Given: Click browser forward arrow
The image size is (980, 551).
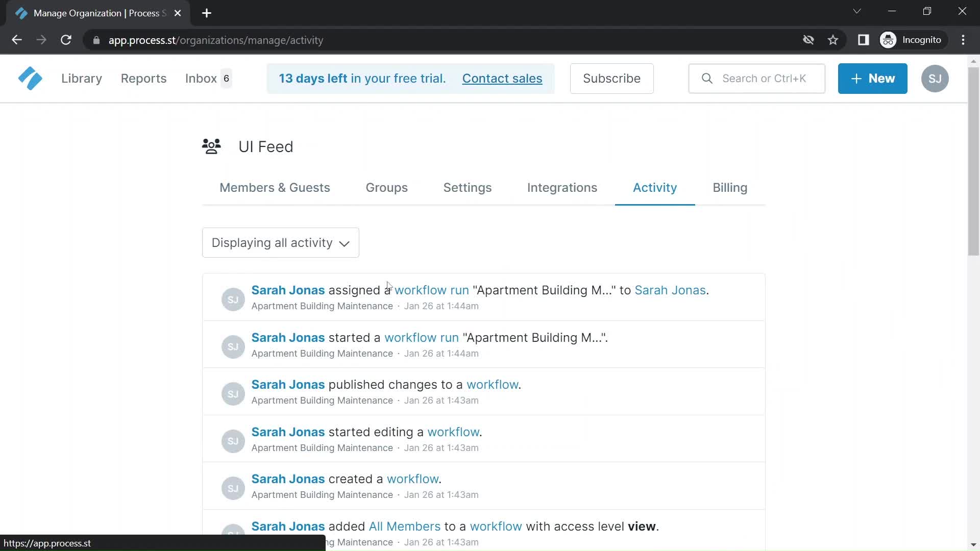Looking at the screenshot, I should 41,40.
